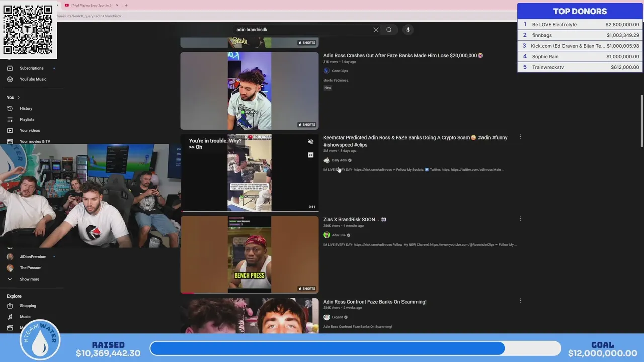
Task: Open JiDionPremium subscription channel
Action: pos(33,257)
